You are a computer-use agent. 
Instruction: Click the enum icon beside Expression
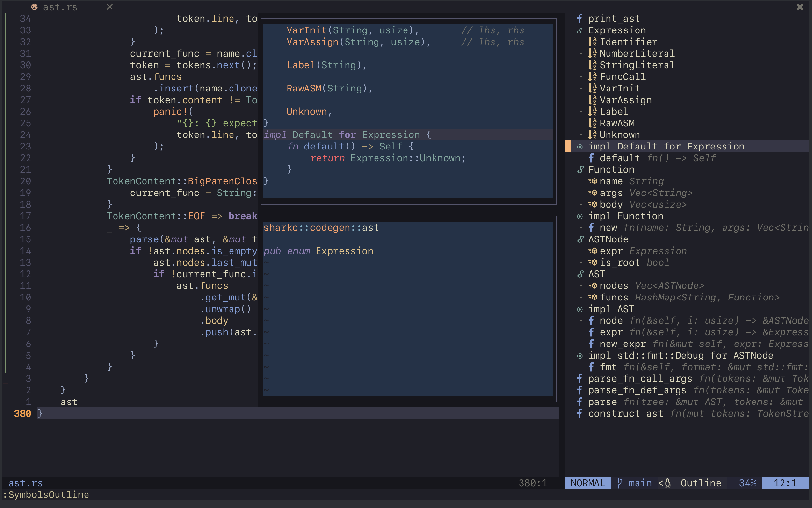point(580,30)
